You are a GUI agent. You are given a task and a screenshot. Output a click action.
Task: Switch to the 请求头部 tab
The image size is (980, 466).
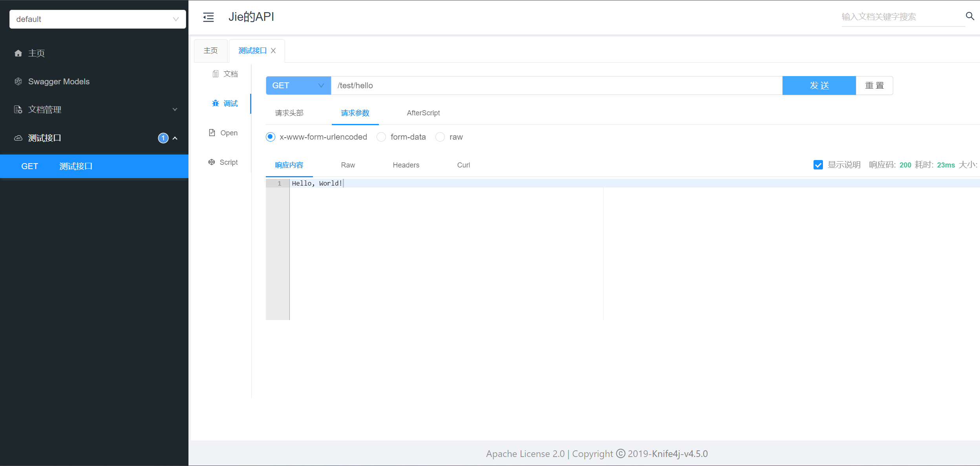[289, 113]
